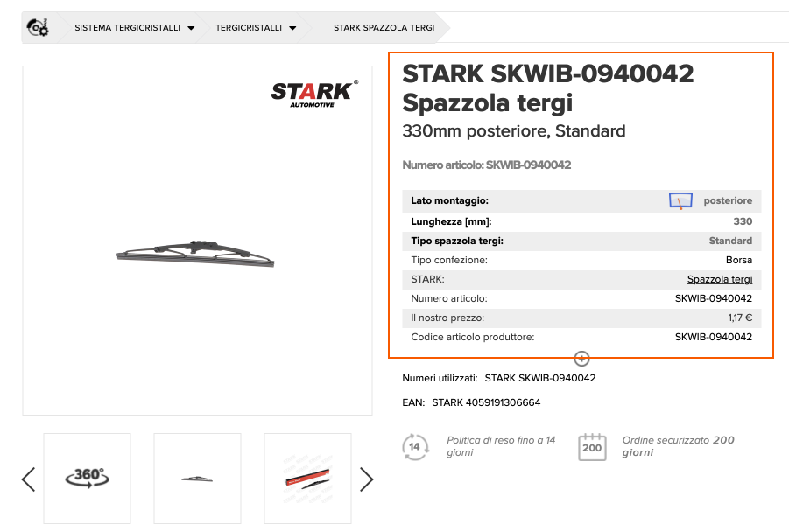Open the Spazzola tergi link
Viewport: 789px width, 532px height.
click(x=720, y=279)
